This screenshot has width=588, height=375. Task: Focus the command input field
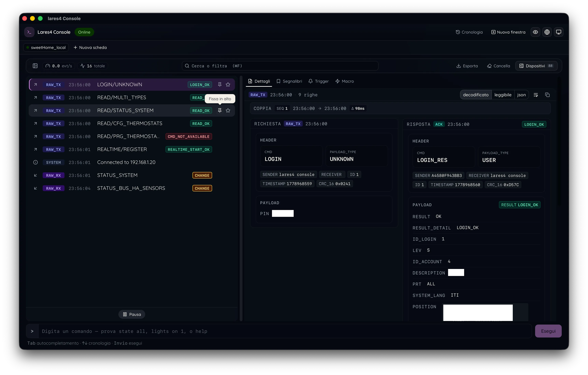[285, 331]
